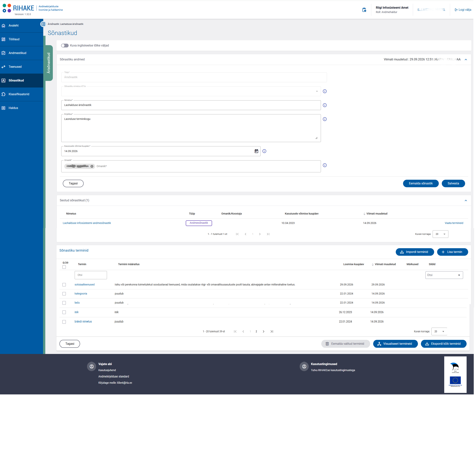The image size is (476, 471).
Task: Check the kategooria row checkbox
Action: [64, 294]
